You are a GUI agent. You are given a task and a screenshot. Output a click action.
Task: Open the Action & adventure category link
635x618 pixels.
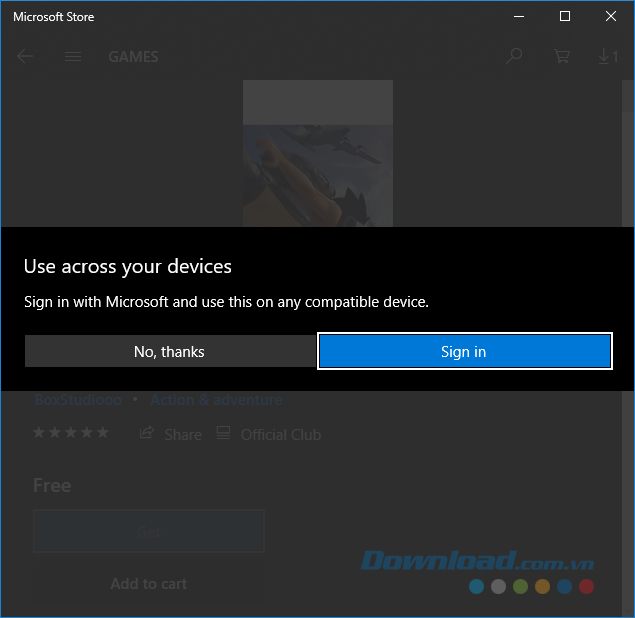coord(216,400)
